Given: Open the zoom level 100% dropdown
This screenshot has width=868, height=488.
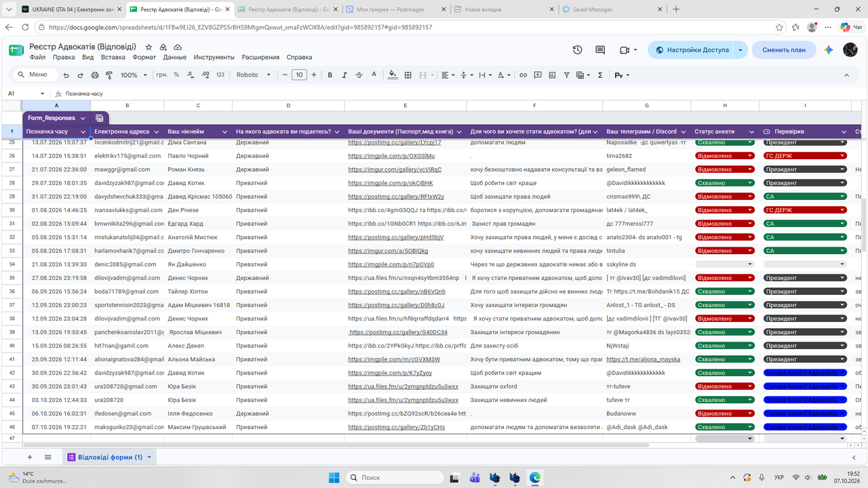Looking at the screenshot, I should [x=132, y=75].
